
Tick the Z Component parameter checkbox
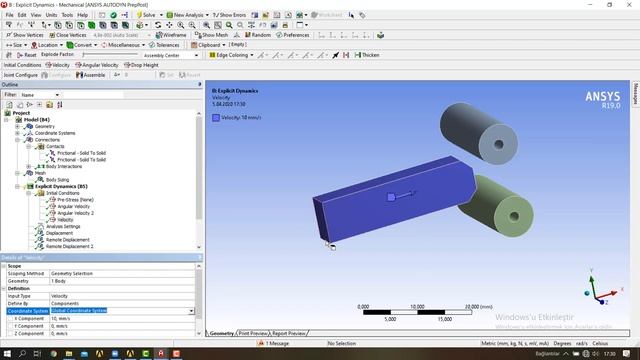[x=10, y=333]
